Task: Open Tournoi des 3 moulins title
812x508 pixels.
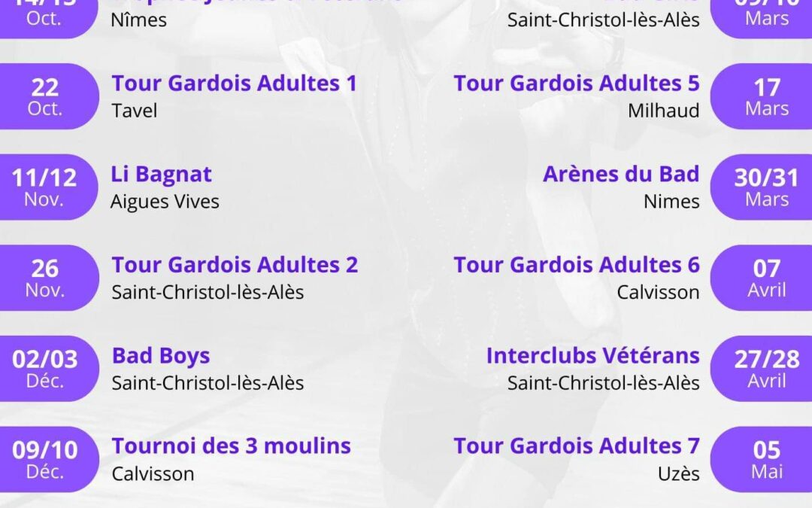Action: click(232, 446)
